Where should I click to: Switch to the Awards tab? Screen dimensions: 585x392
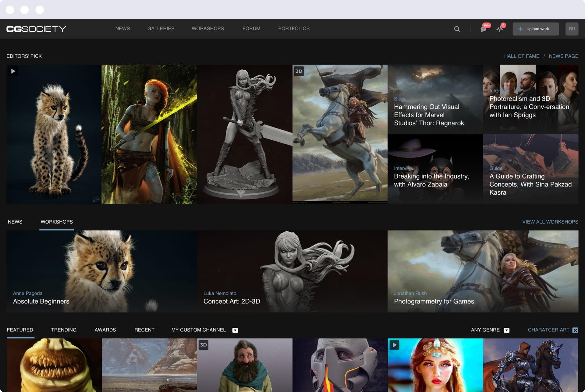[x=105, y=330]
